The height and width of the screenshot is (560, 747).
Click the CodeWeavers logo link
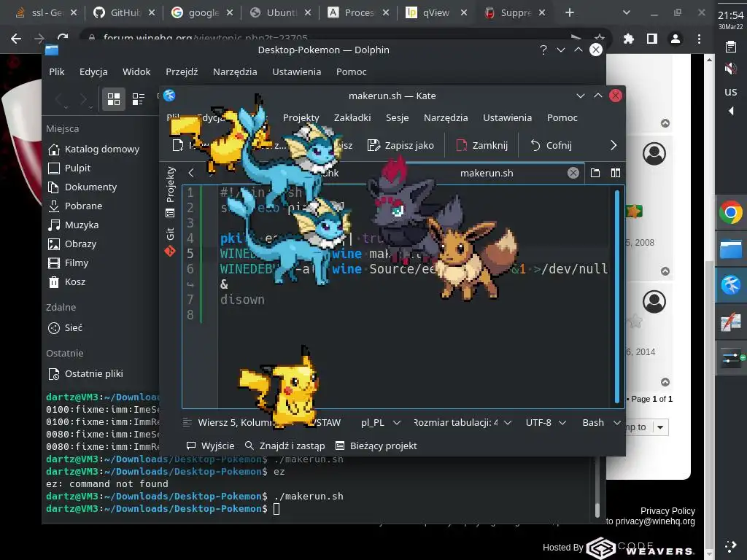(640, 548)
